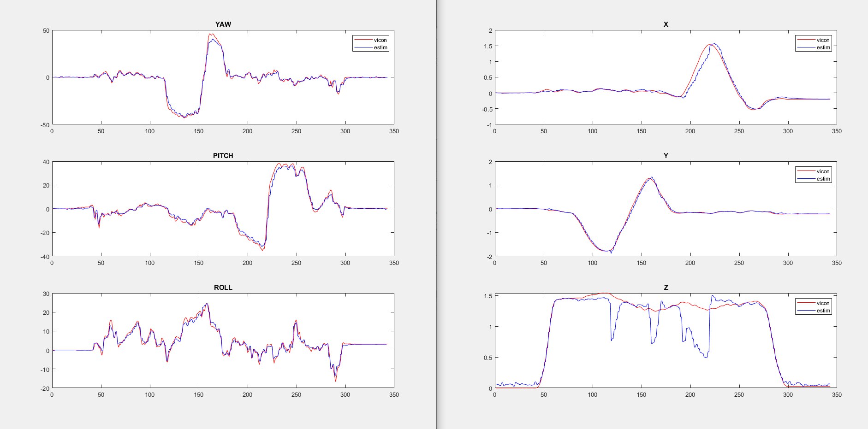Click the Z plot title
The image size is (868, 429).
[666, 288]
